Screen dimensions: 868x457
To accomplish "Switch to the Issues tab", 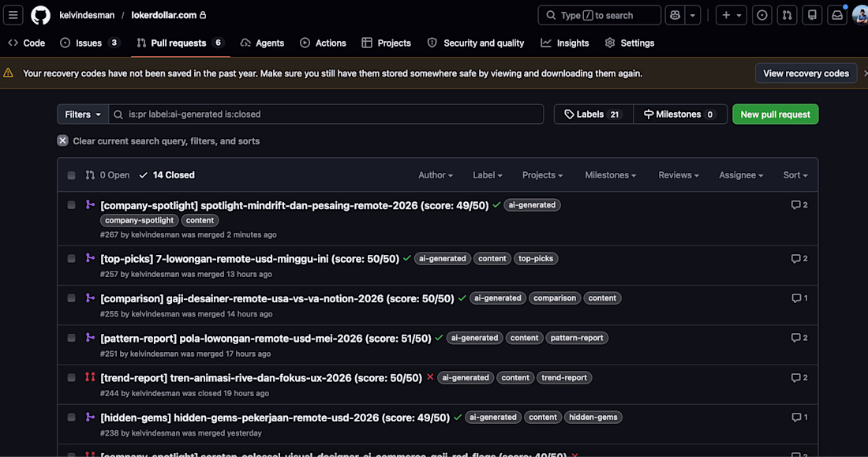I will pos(90,43).
